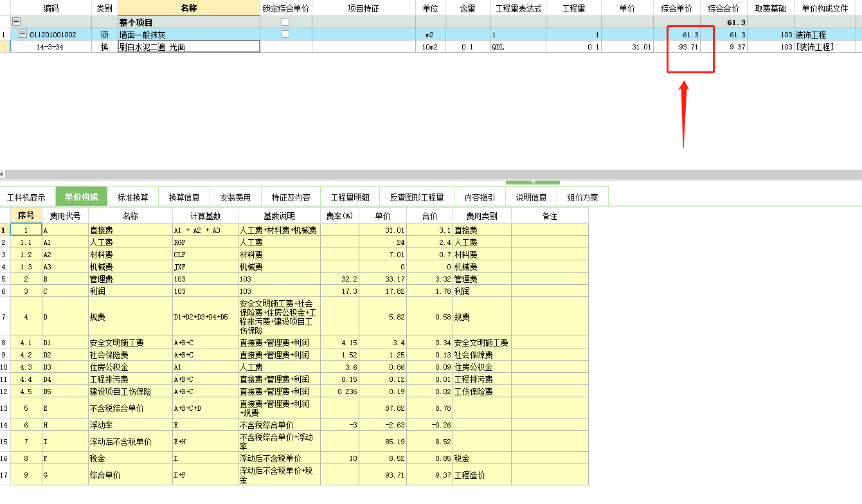
Task: Select the 85.19 unit price cell
Action: (x=382, y=442)
